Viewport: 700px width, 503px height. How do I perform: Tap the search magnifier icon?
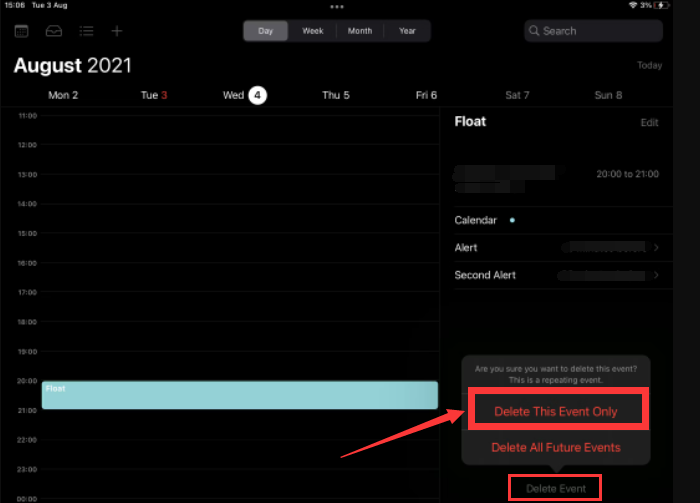(x=534, y=31)
